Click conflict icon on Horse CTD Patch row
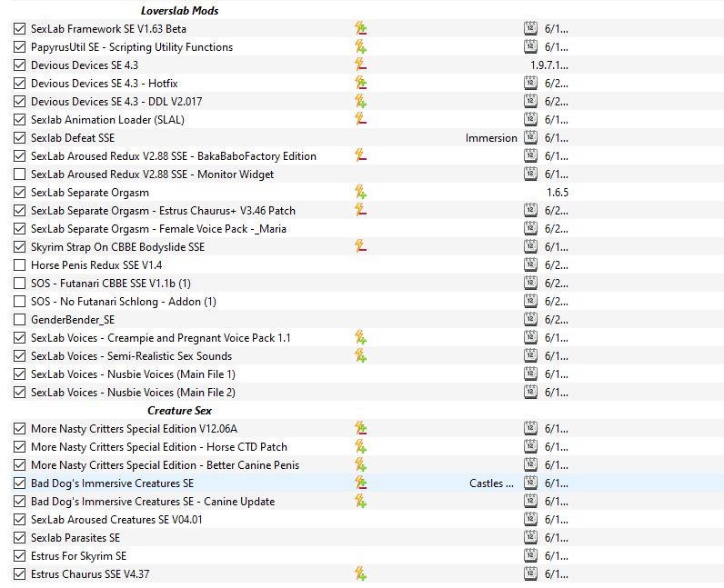 click(x=360, y=447)
